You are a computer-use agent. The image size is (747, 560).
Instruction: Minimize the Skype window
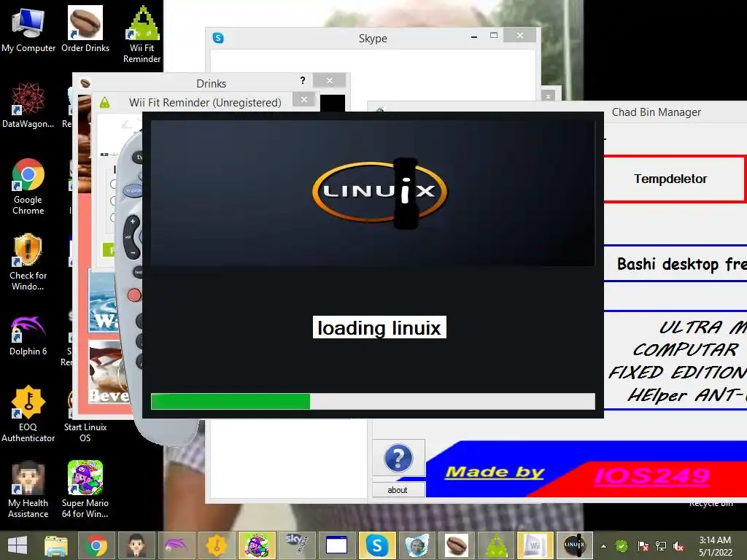coord(474,36)
